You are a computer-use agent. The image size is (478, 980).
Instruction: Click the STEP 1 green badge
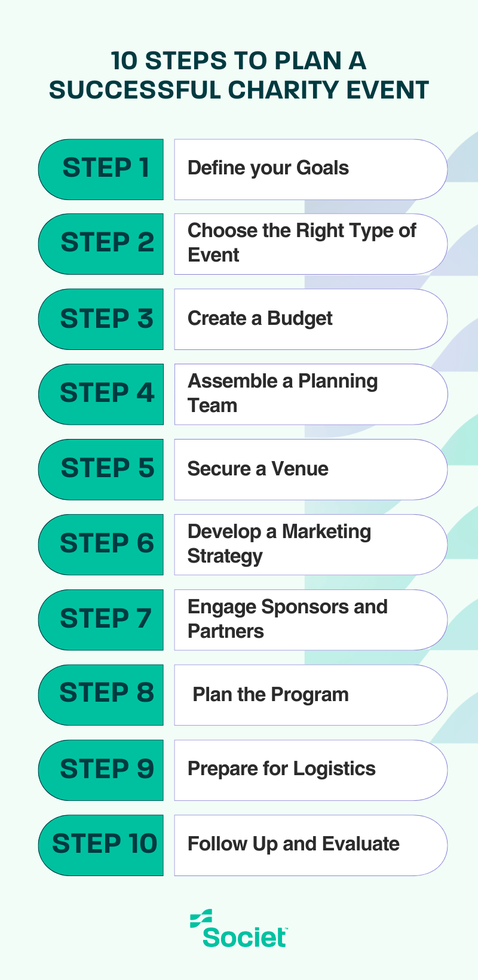click(x=102, y=169)
